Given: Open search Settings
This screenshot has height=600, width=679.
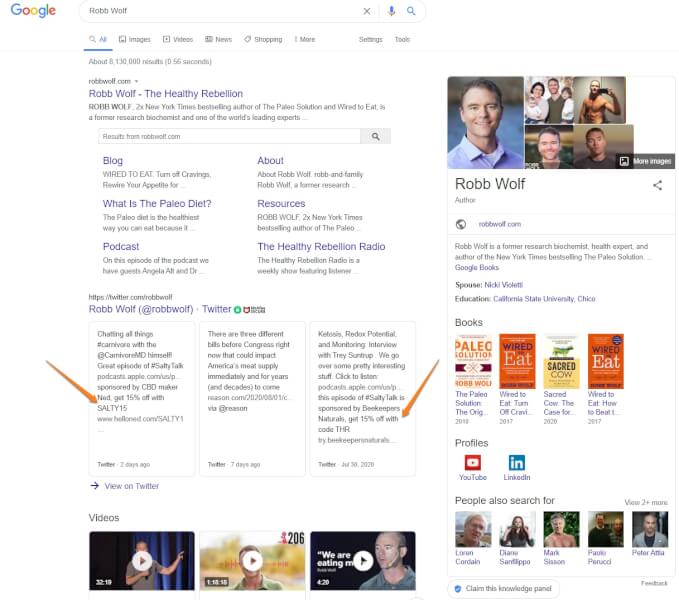Looking at the screenshot, I should click(x=371, y=39).
